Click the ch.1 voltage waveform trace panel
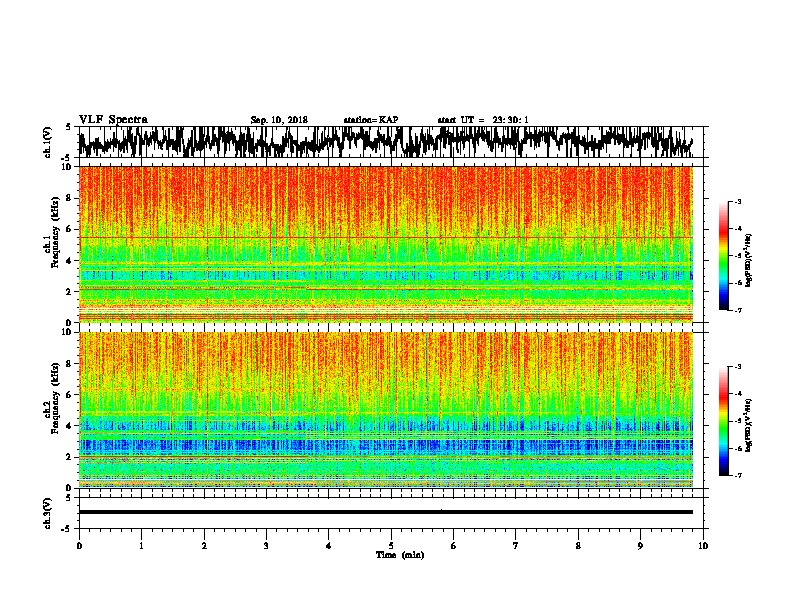This screenshot has width=792, height=612. (390, 142)
